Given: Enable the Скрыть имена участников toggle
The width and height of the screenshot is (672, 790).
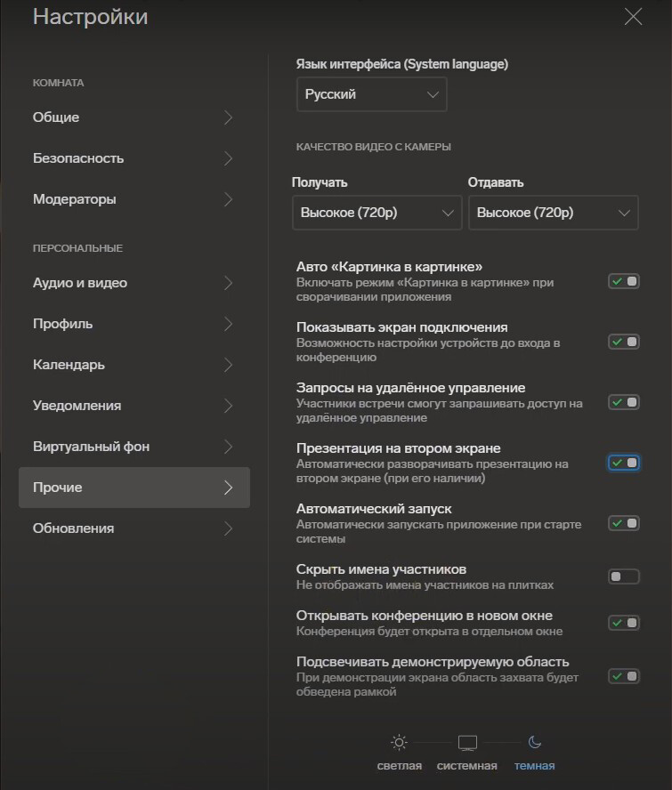Looking at the screenshot, I should coord(624,576).
